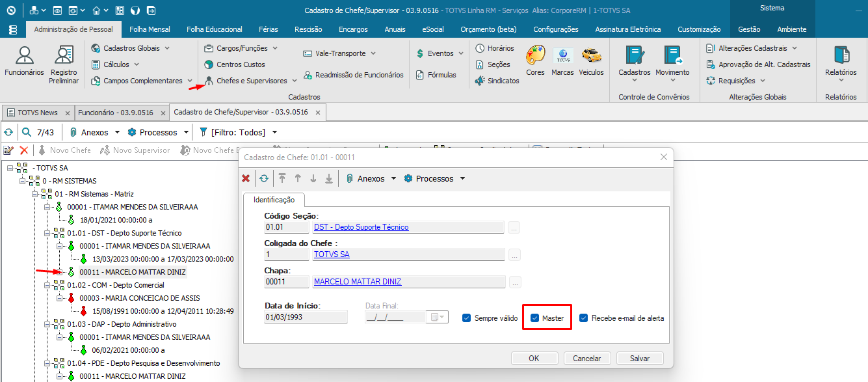868x382 pixels.
Task: Switch to the Folha Mensal ribbon tab
Action: [x=150, y=29]
